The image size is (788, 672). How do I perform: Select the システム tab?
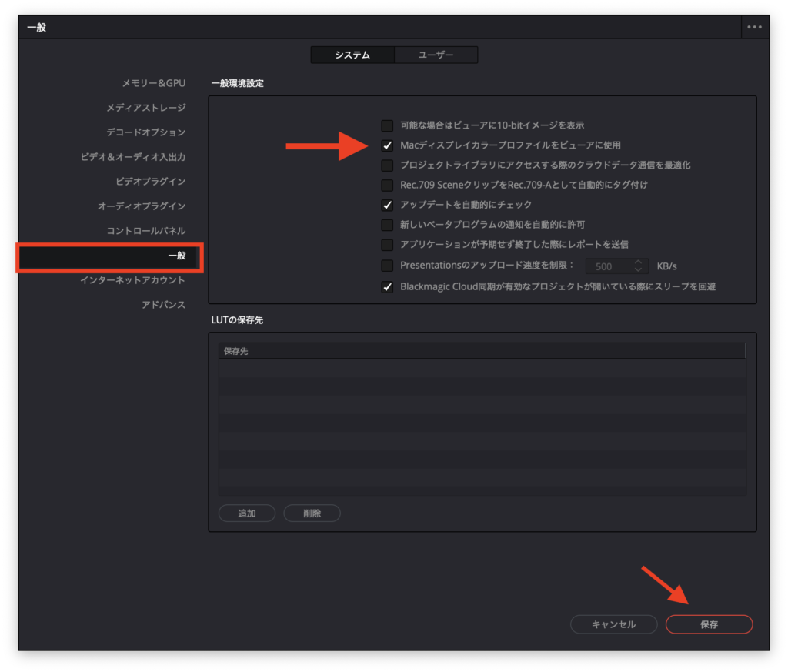coord(352,55)
